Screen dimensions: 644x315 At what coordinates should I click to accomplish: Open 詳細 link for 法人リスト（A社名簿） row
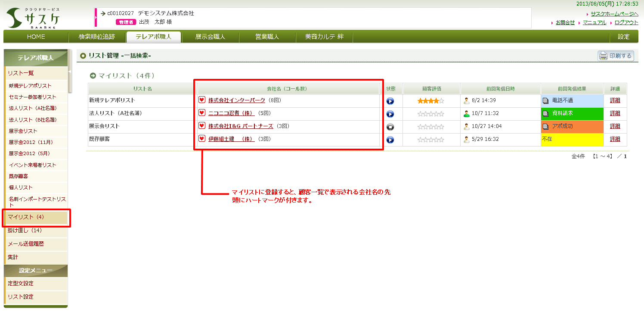615,113
